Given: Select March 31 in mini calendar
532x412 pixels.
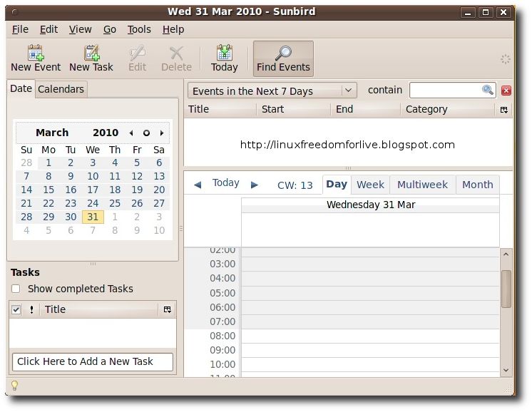Looking at the screenshot, I should pos(93,217).
